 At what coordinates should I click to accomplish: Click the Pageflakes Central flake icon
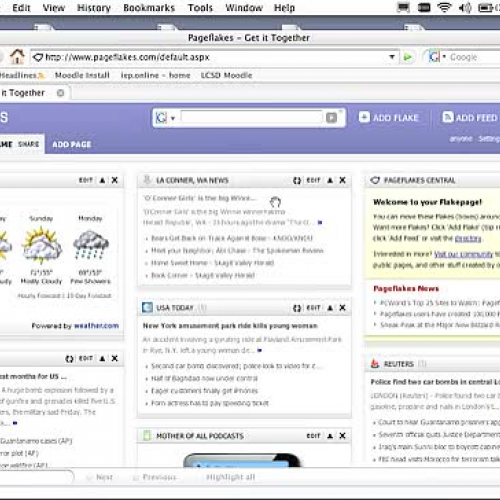tap(375, 180)
